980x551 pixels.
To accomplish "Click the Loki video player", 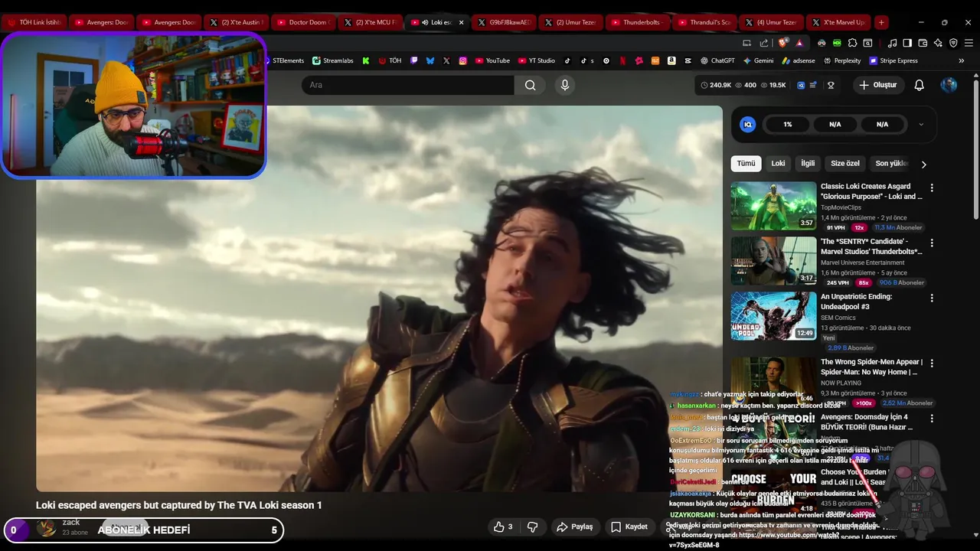I will click(379, 298).
